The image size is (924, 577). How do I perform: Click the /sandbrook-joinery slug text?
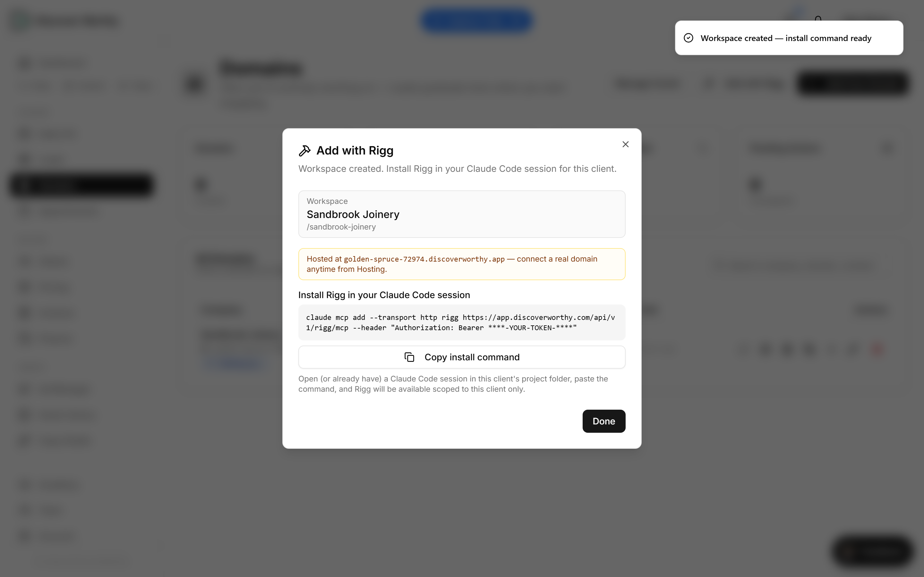[341, 227]
